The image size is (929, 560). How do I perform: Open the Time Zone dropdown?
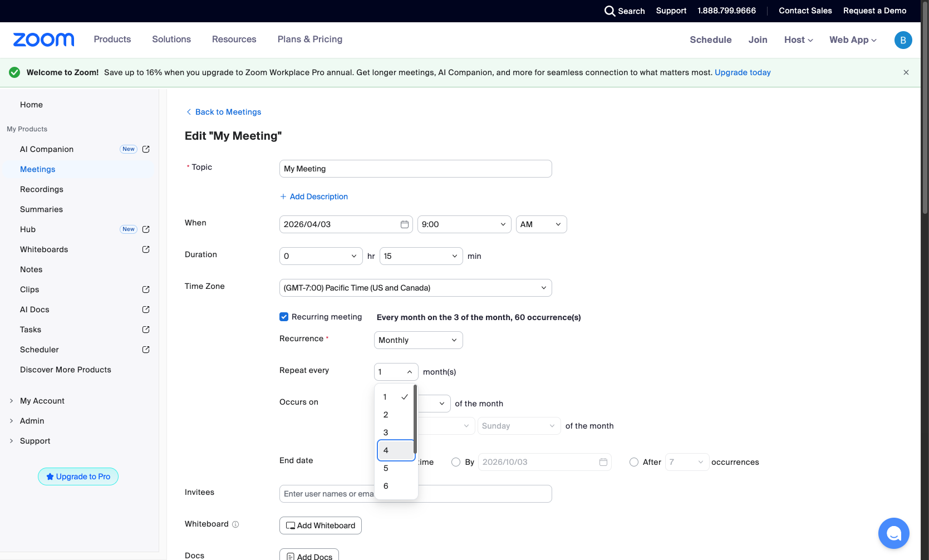pos(416,288)
